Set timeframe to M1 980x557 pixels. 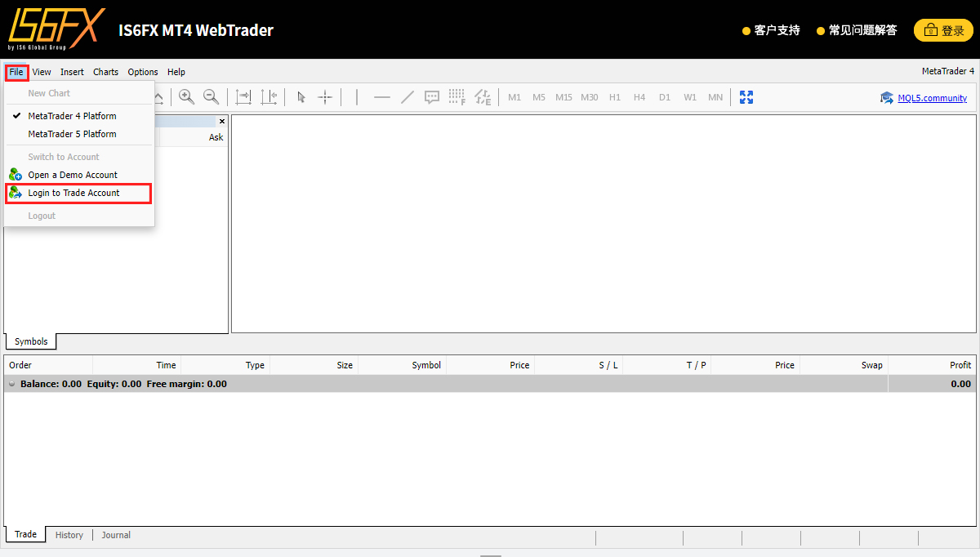click(x=514, y=97)
